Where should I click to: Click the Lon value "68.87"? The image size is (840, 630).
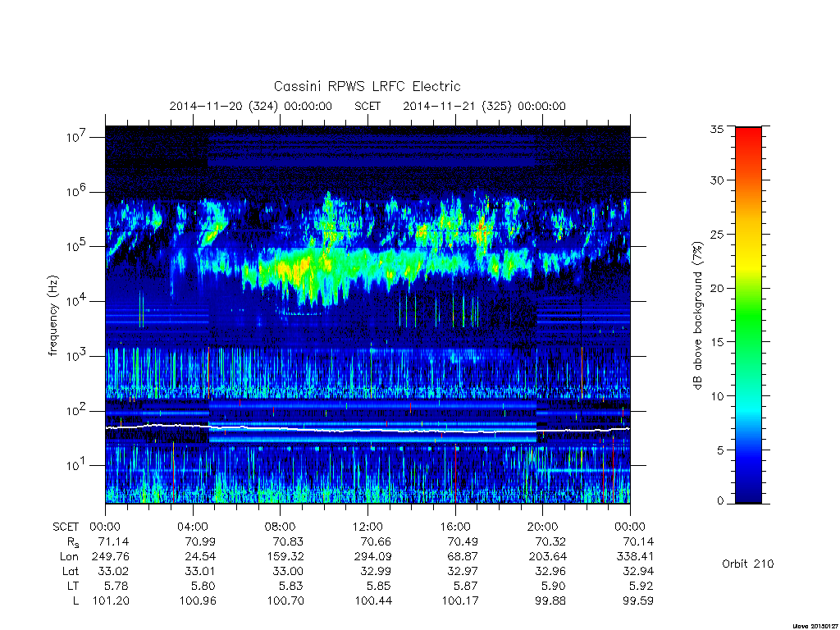click(463, 557)
